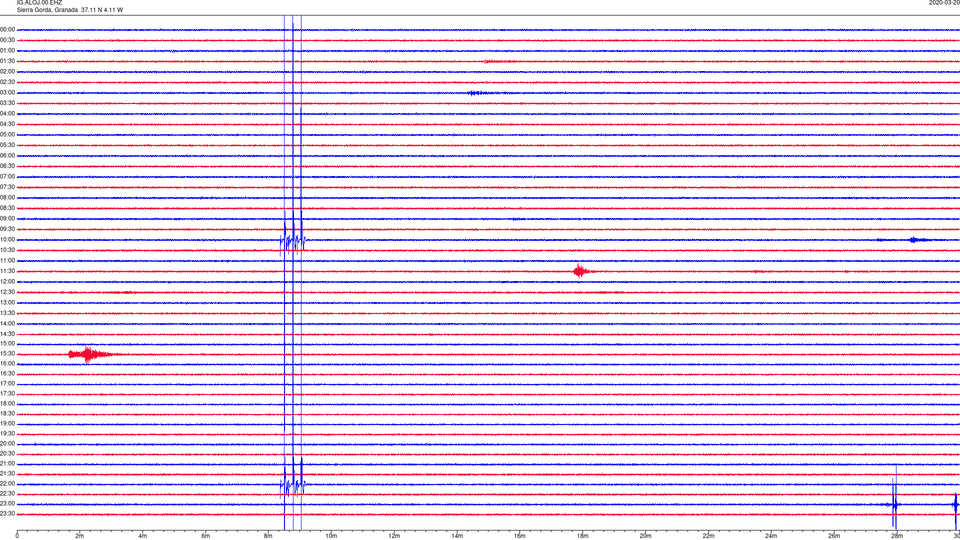Image resolution: width=960 pixels, height=540 pixels.
Task: Select the 09:00 time row label
Action: 7,219
